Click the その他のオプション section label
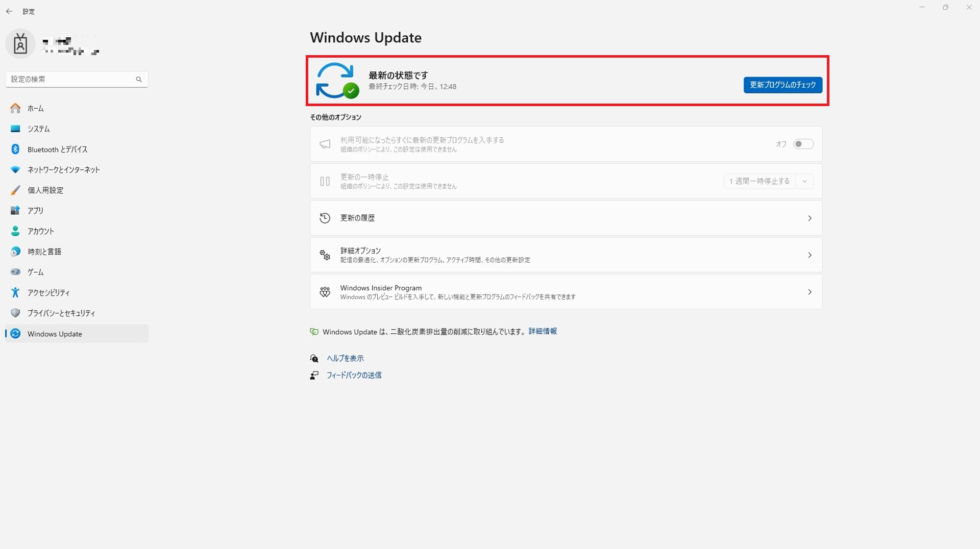 (x=335, y=117)
